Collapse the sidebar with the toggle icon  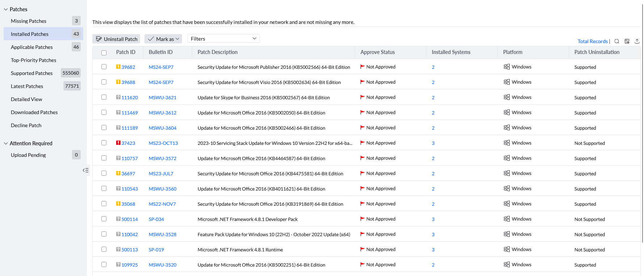point(85,170)
